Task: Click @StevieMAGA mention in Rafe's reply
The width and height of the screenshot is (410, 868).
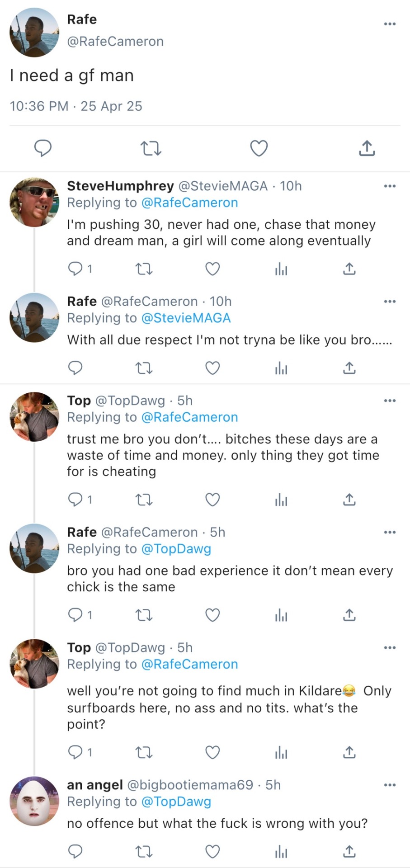Action: point(186,318)
